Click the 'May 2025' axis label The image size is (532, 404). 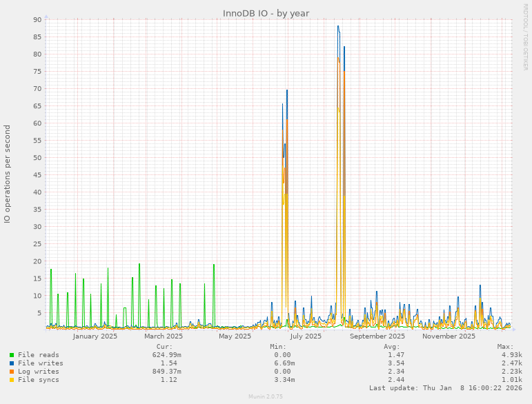coord(235,336)
